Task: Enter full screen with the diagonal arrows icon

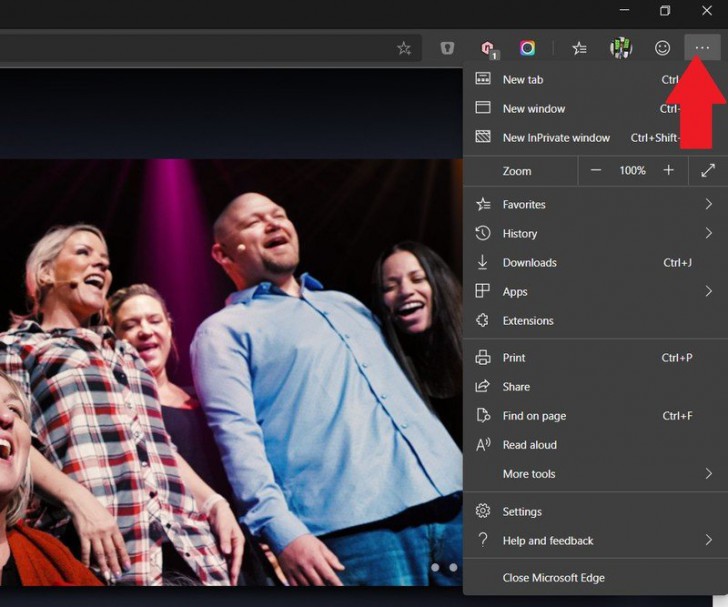Action: (708, 170)
